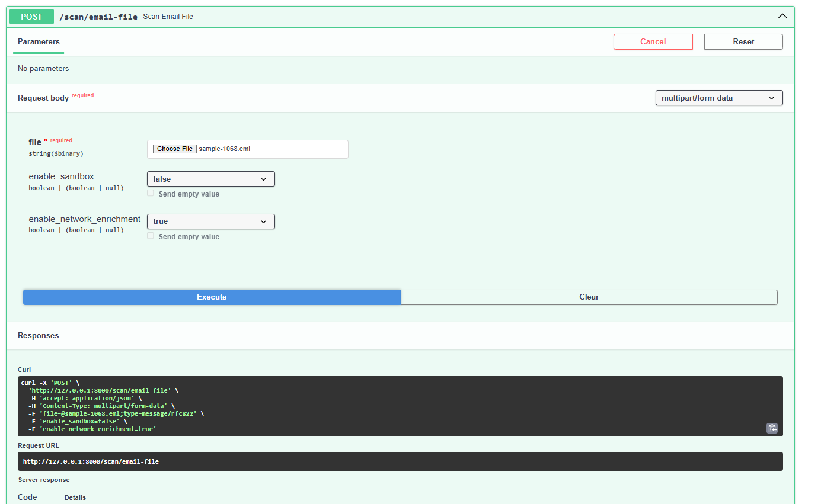
Task: Open the enable_network_enrichment true dropdown
Action: pyautogui.click(x=210, y=221)
